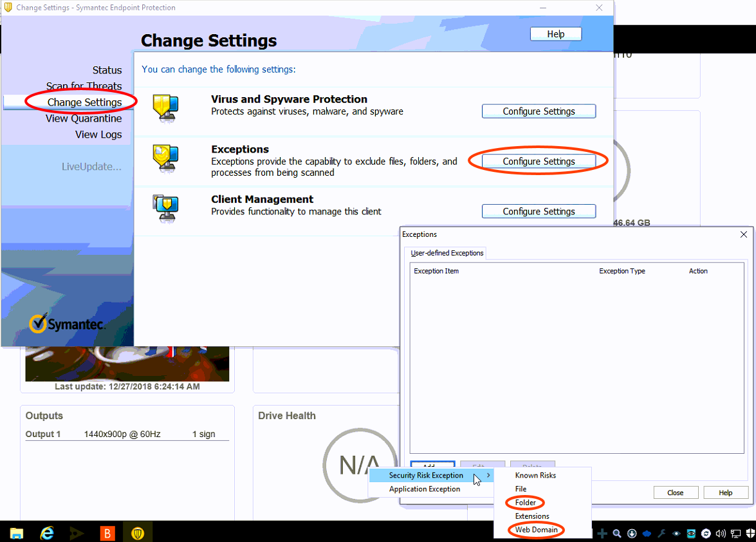Screen dimensions: 756x542
Task: Click the Exceptions shield icon
Action: click(165, 158)
